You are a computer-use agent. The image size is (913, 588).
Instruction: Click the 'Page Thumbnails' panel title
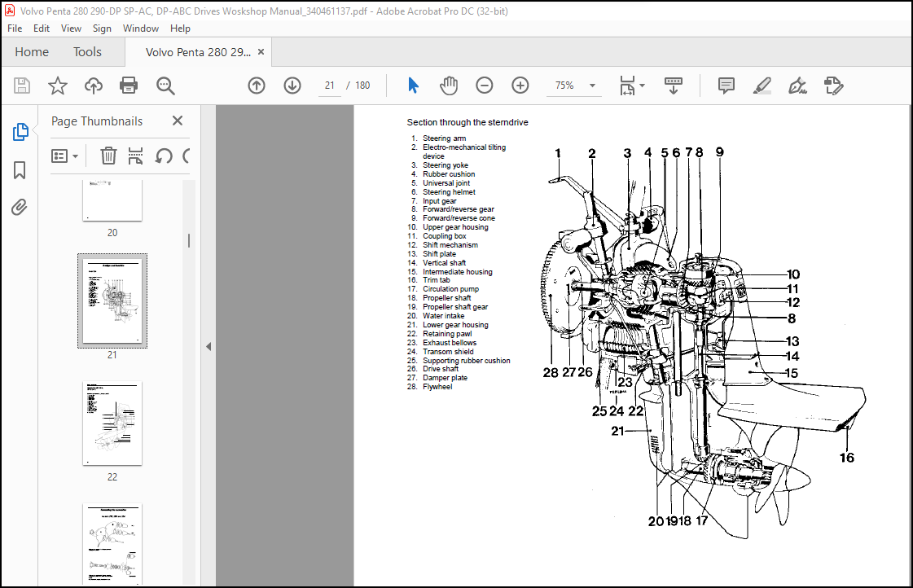click(x=97, y=121)
